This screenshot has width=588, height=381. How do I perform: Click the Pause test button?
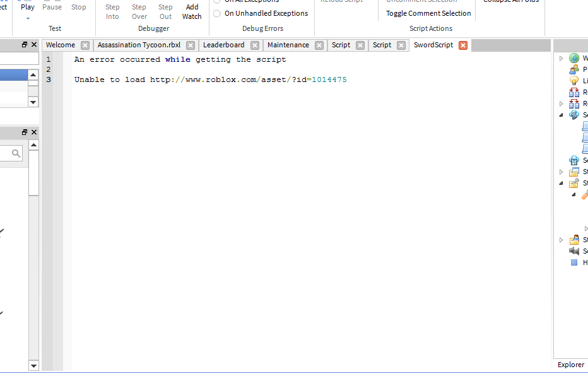[x=52, y=7]
